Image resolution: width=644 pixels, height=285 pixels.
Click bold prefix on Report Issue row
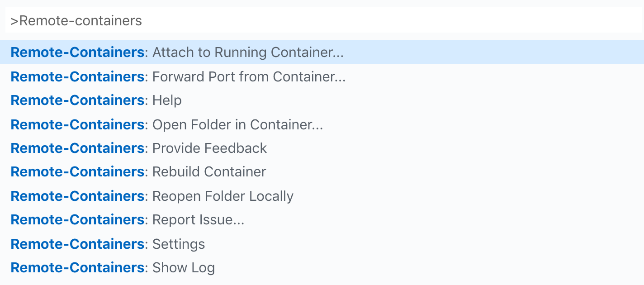coord(77,220)
